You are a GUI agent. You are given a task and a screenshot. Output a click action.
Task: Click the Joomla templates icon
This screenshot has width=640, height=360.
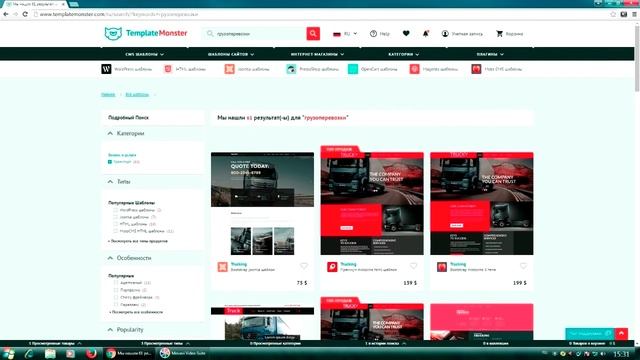click(x=229, y=69)
